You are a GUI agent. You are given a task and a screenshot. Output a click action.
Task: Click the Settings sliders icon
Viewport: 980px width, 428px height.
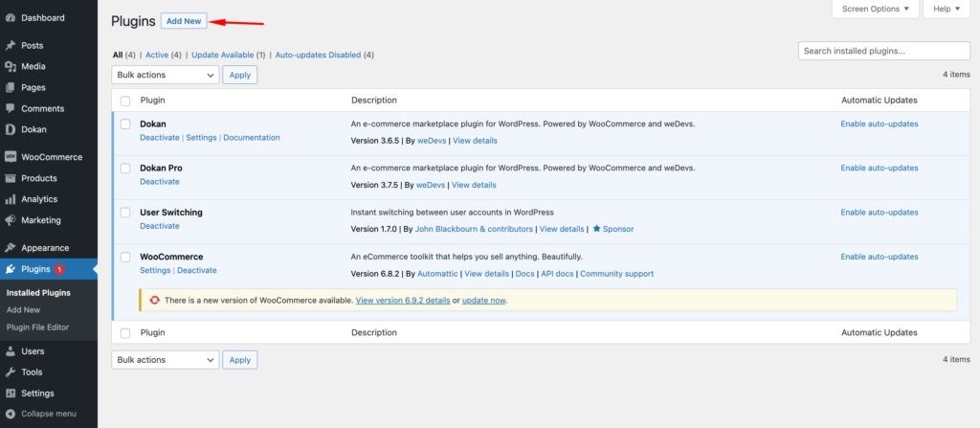tap(10, 394)
